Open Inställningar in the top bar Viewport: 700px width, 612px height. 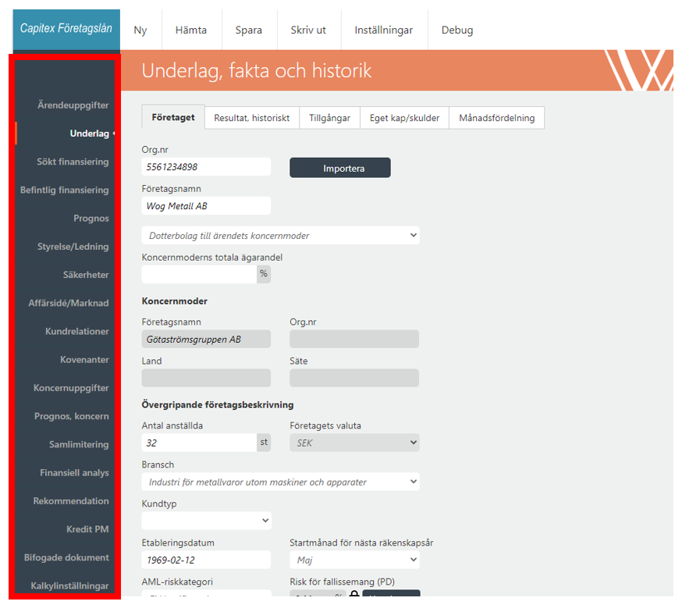pos(383,30)
